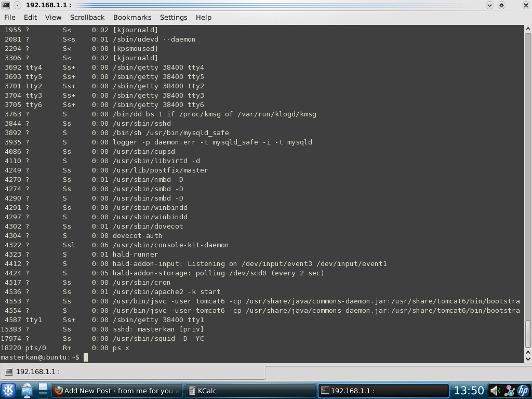Open the Scrollback menu
532x399 pixels.
coord(87,17)
